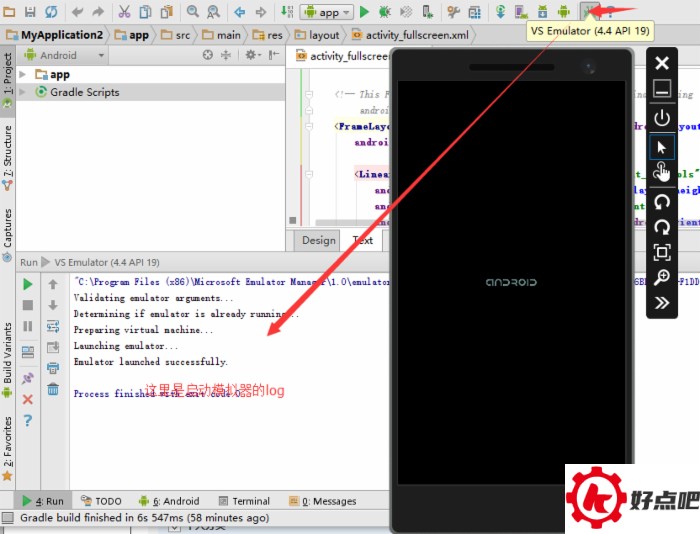Expand the app module tree node
700x534 pixels.
[x=26, y=74]
